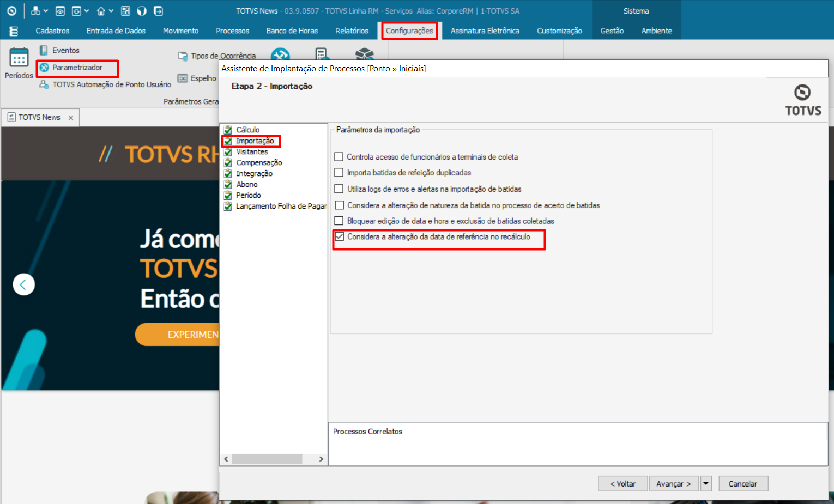The width and height of the screenshot is (834, 504).
Task: Open the Banco de Horas menu
Action: pyautogui.click(x=292, y=31)
